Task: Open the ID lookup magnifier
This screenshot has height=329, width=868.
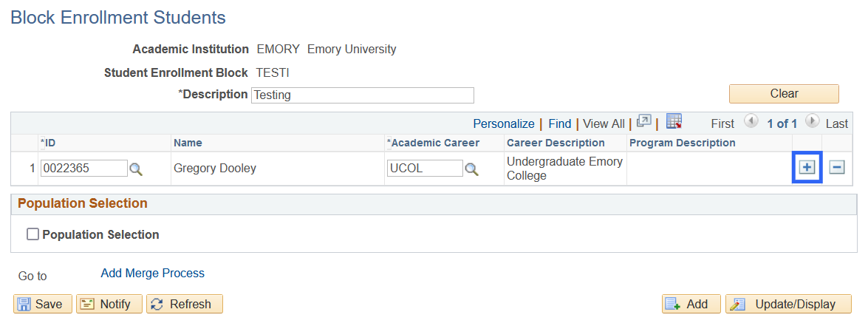Action: coord(136,169)
